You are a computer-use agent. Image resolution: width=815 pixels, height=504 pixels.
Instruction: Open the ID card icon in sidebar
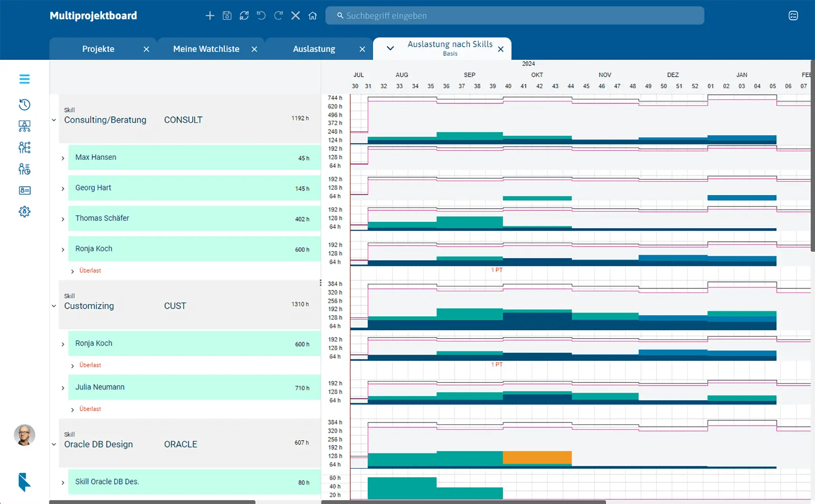24,191
